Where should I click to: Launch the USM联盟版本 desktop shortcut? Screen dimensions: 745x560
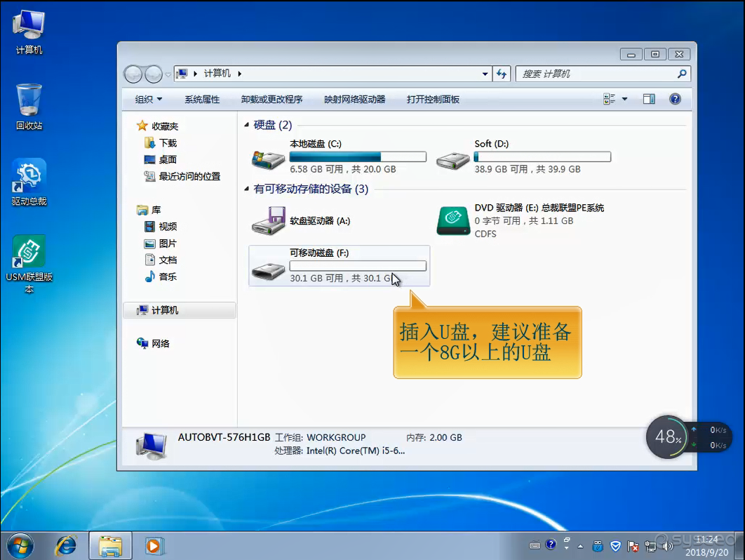click(29, 265)
